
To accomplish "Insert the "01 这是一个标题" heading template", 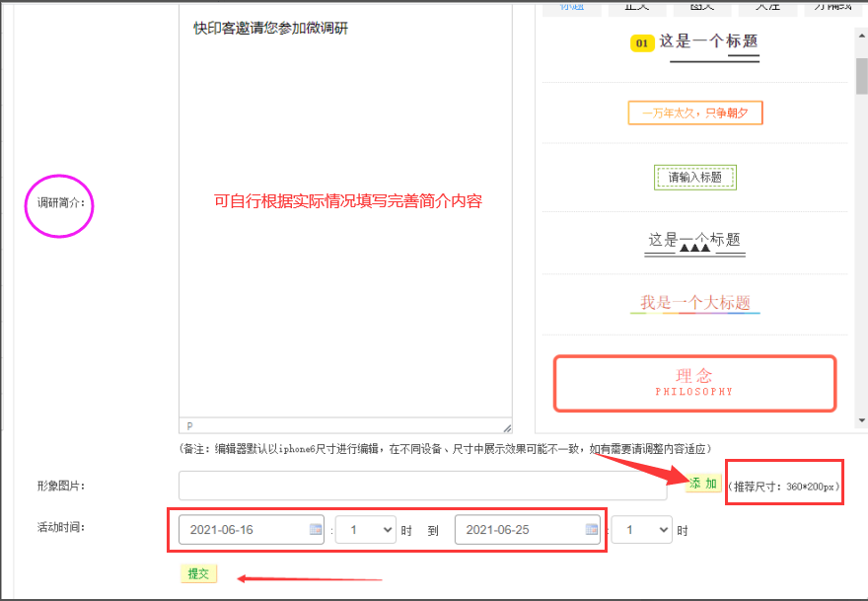I will (x=695, y=43).
